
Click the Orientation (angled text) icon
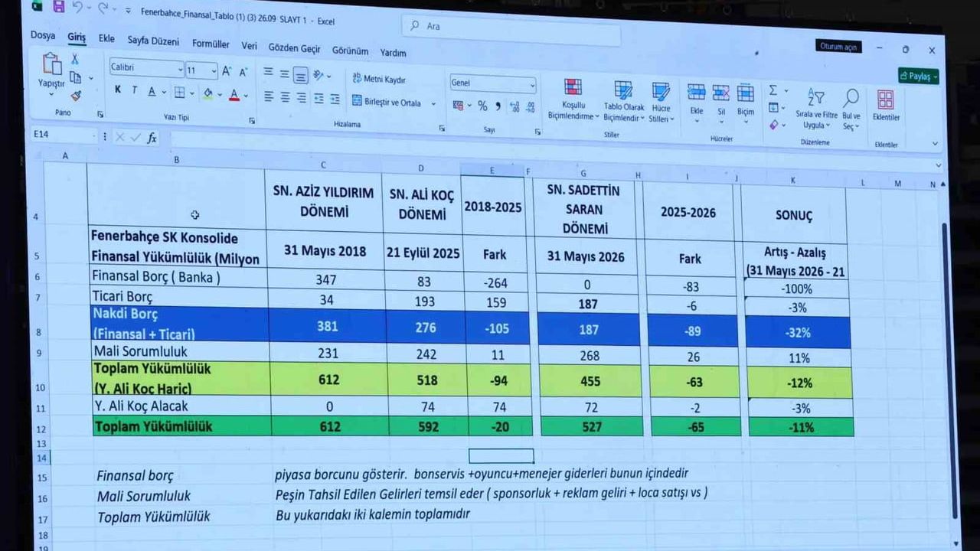[x=319, y=75]
